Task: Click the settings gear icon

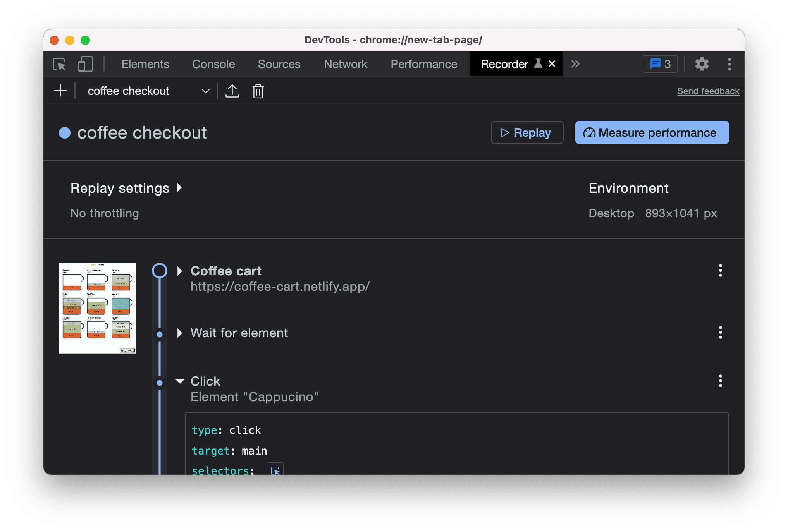Action: [x=701, y=64]
